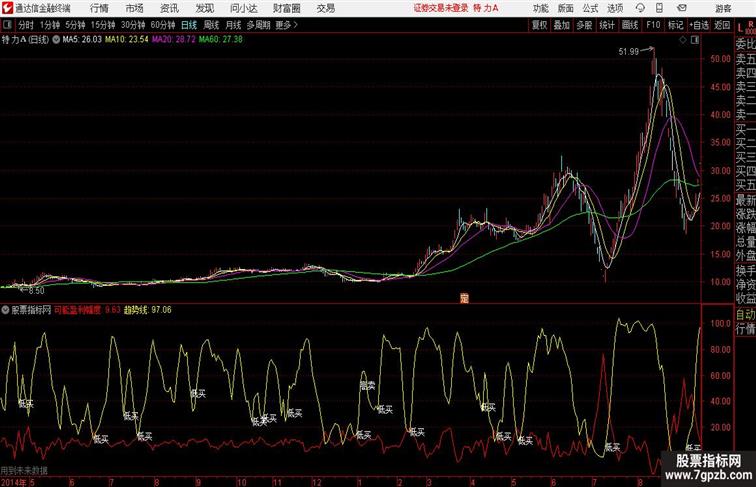Click the 8.50 low price label
The image size is (756, 487).
[x=36, y=291]
